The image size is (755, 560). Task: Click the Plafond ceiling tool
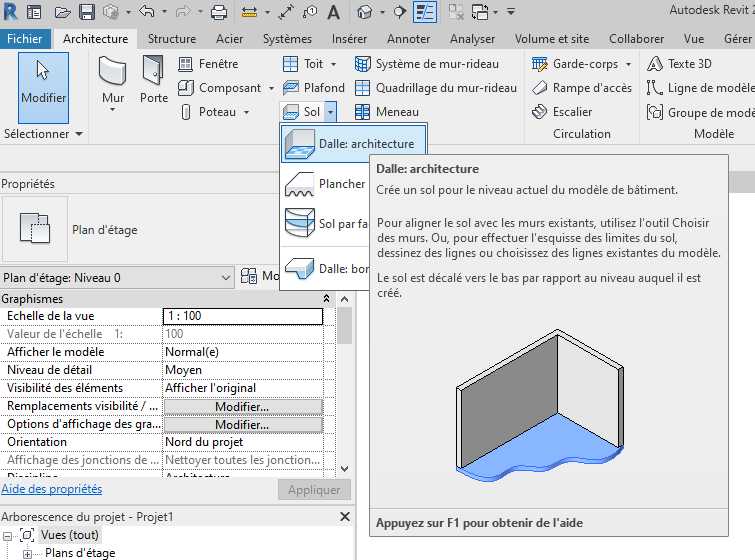(313, 88)
